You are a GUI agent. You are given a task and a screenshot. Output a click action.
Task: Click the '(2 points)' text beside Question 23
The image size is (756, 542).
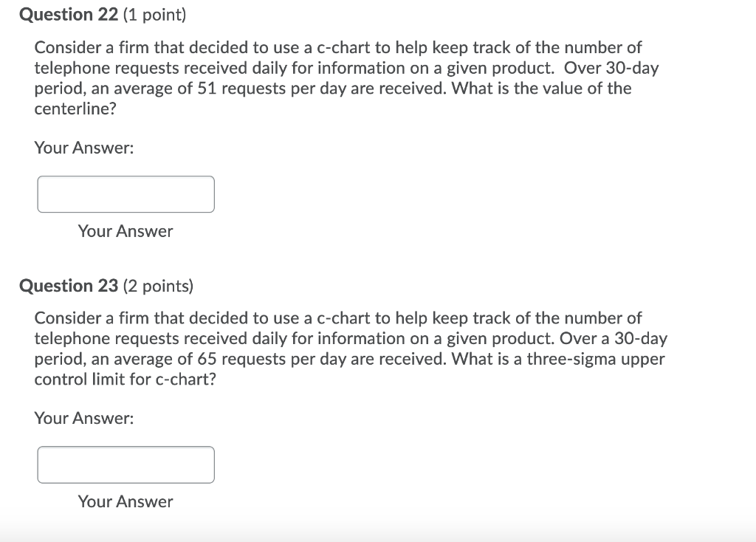(159, 287)
